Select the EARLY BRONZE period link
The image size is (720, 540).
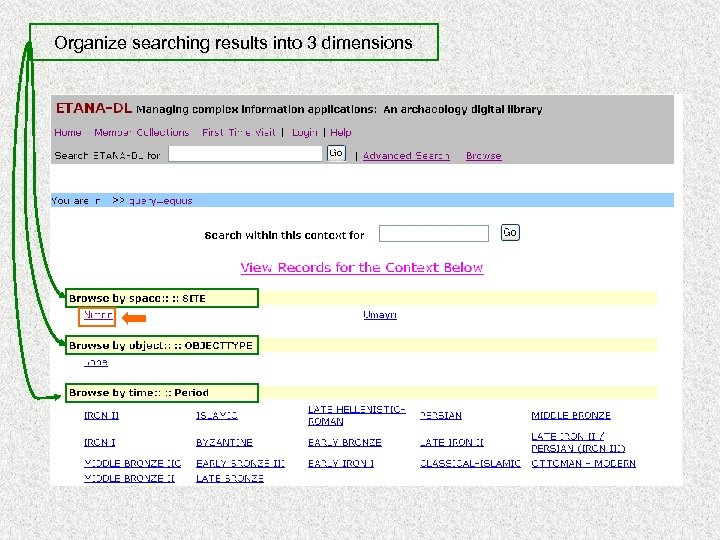click(x=345, y=442)
